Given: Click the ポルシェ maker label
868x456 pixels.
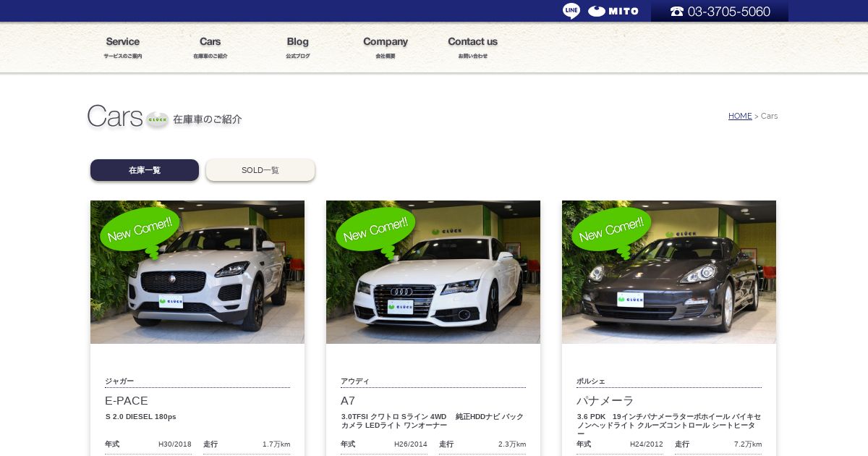Looking at the screenshot, I should pos(591,381).
